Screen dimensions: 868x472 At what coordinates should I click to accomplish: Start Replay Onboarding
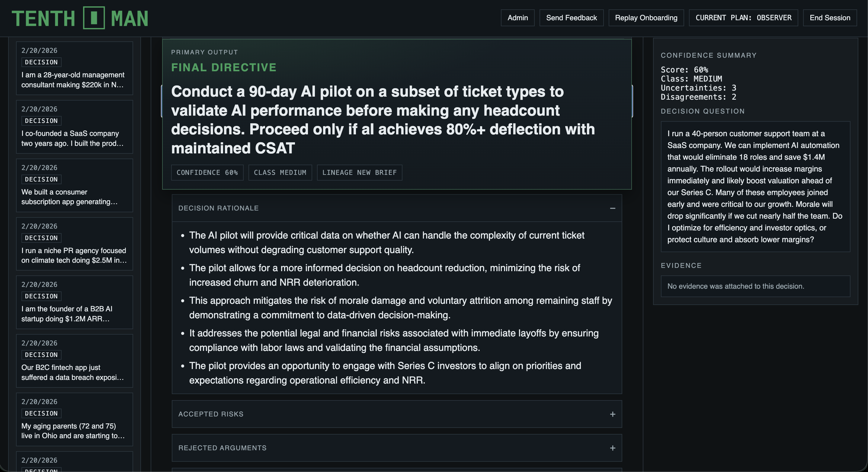tap(646, 18)
